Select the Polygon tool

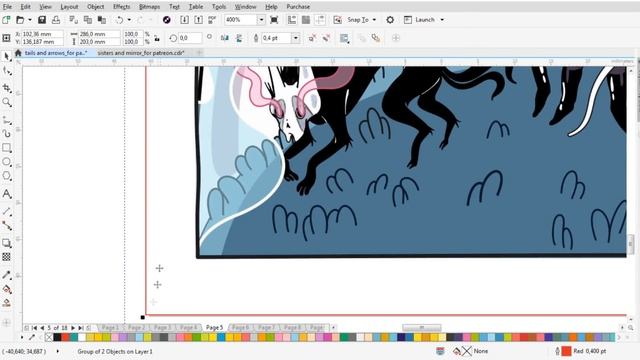coord(7,176)
